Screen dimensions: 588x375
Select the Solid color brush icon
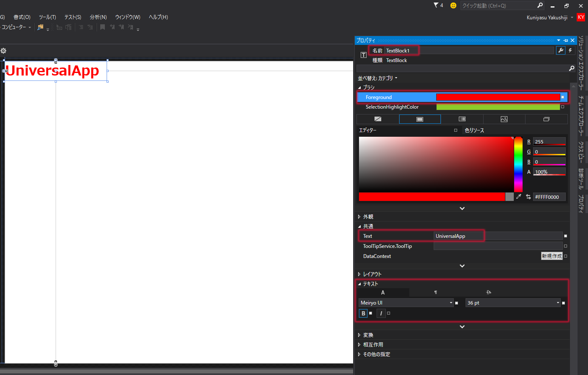click(x=420, y=119)
